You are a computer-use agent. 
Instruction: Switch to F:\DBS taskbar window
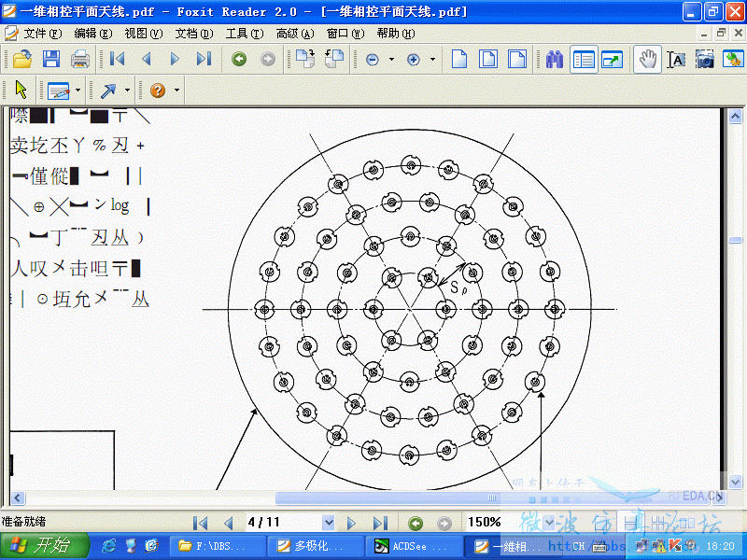(x=218, y=546)
